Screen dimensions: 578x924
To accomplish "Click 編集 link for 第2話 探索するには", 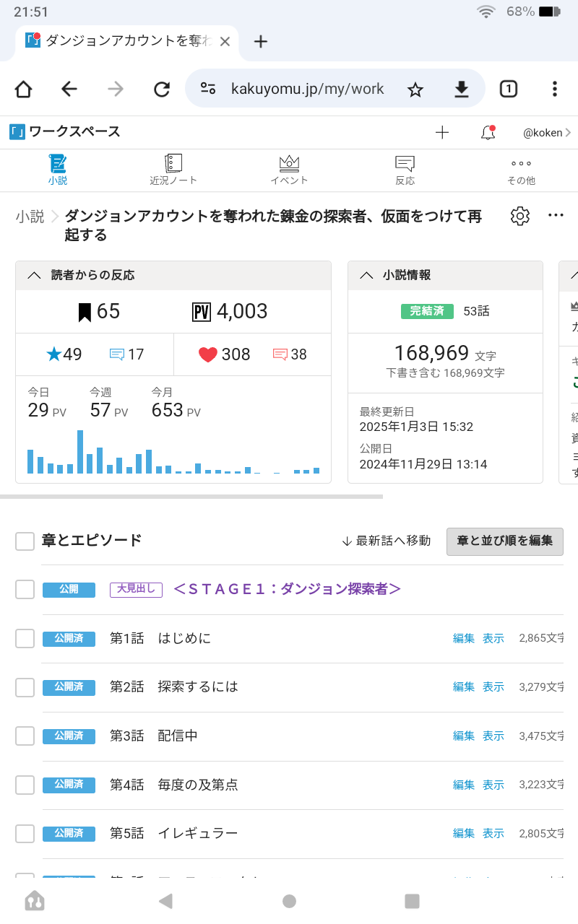I will pos(463,687).
